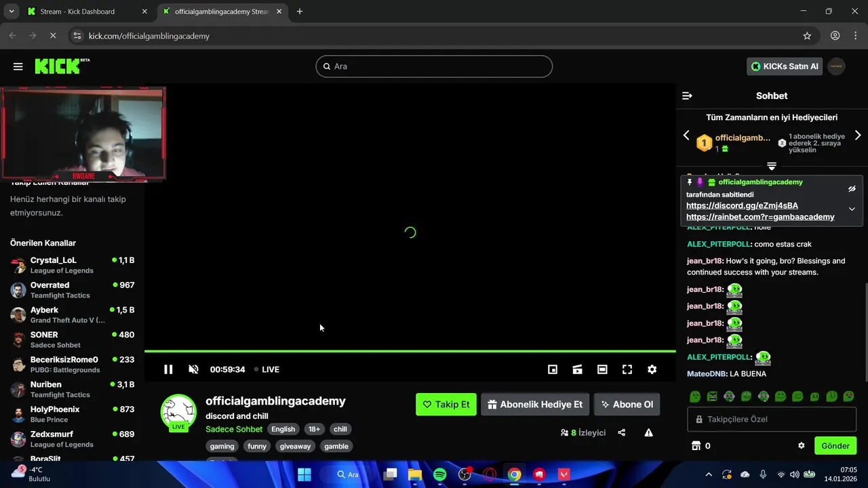This screenshot has height=488, width=868.
Task: Click the Takip Et follow button
Action: coord(446,405)
